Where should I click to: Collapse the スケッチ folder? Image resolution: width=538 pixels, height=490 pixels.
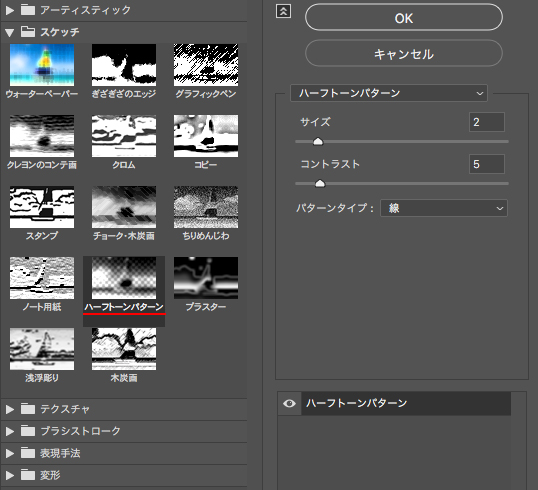click(10, 33)
